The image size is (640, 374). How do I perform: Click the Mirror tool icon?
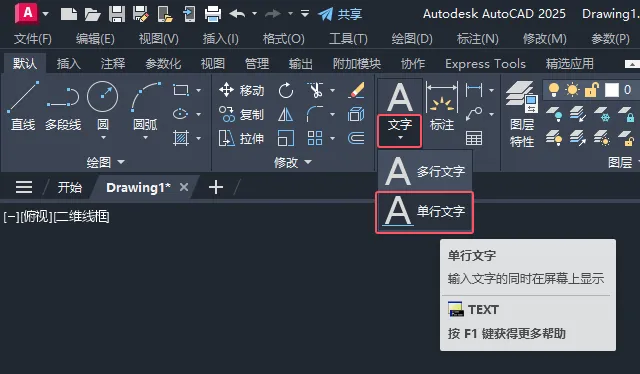tap(286, 114)
